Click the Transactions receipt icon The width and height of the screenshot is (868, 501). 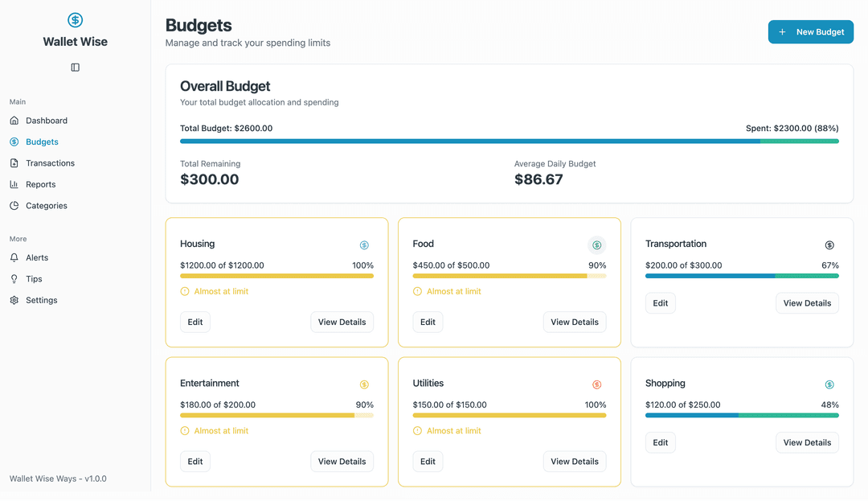pos(14,162)
